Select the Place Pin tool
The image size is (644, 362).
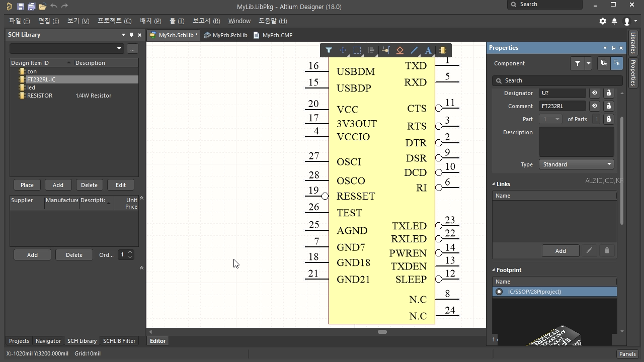[x=386, y=50]
